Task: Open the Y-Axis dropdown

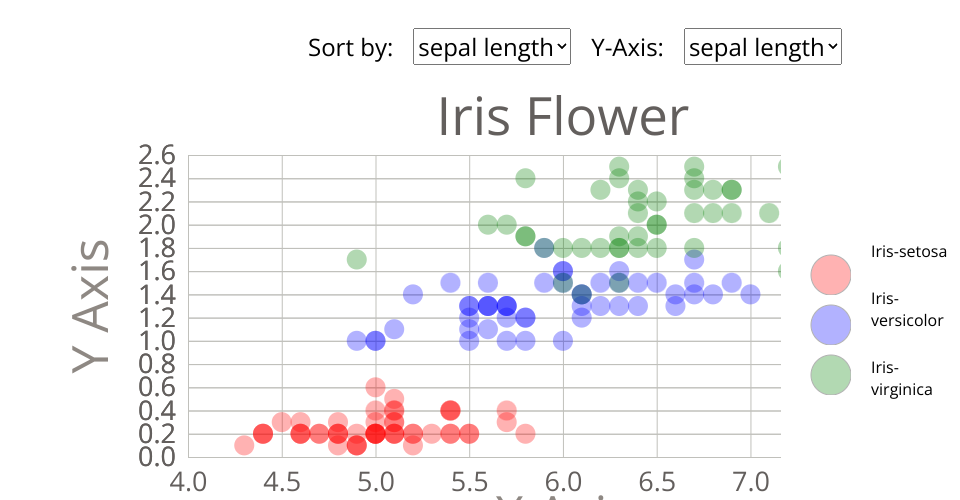Action: 762,47
